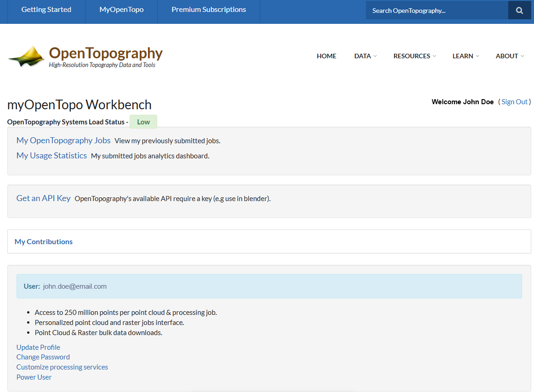The image size is (534, 392).
Task: Click the myOpenTopo Workbench heading
Action: (80, 105)
